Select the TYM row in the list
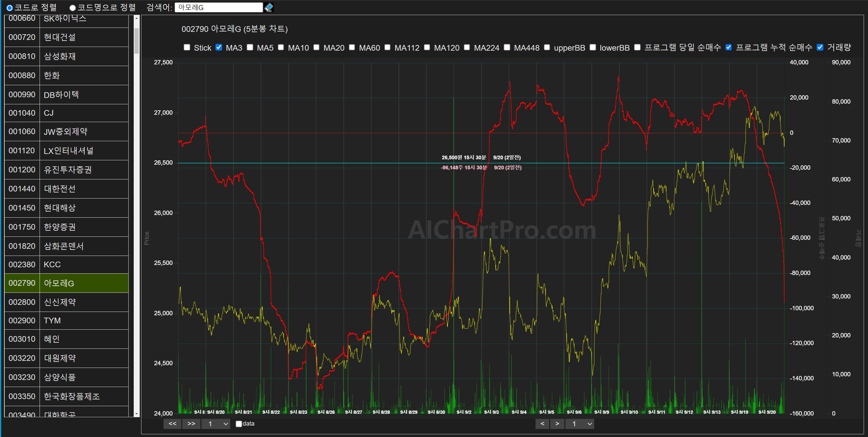 click(x=66, y=321)
